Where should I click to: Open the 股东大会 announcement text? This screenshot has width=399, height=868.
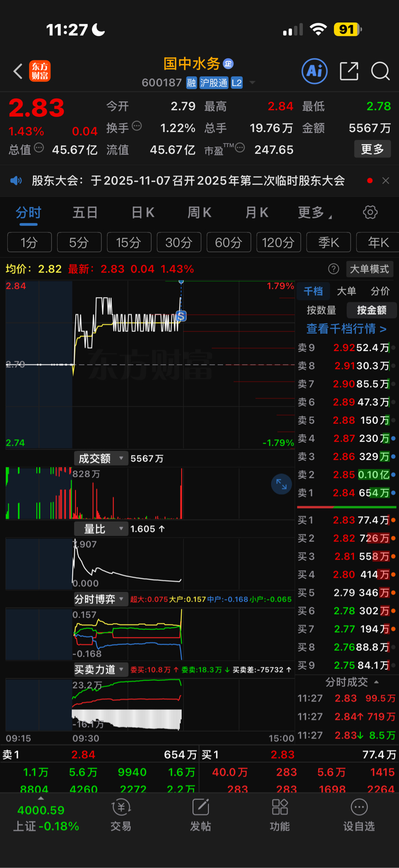click(189, 180)
